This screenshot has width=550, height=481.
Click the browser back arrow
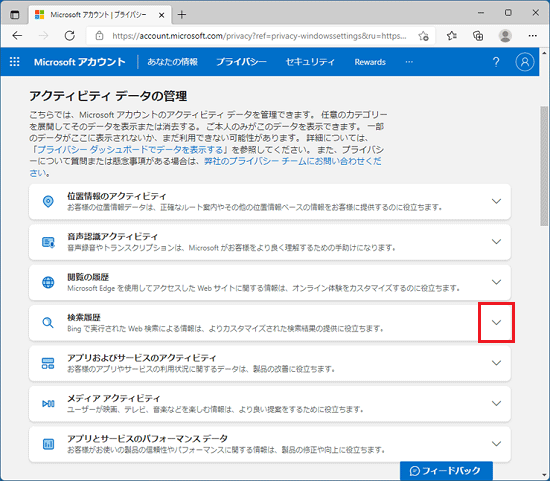coord(17,36)
